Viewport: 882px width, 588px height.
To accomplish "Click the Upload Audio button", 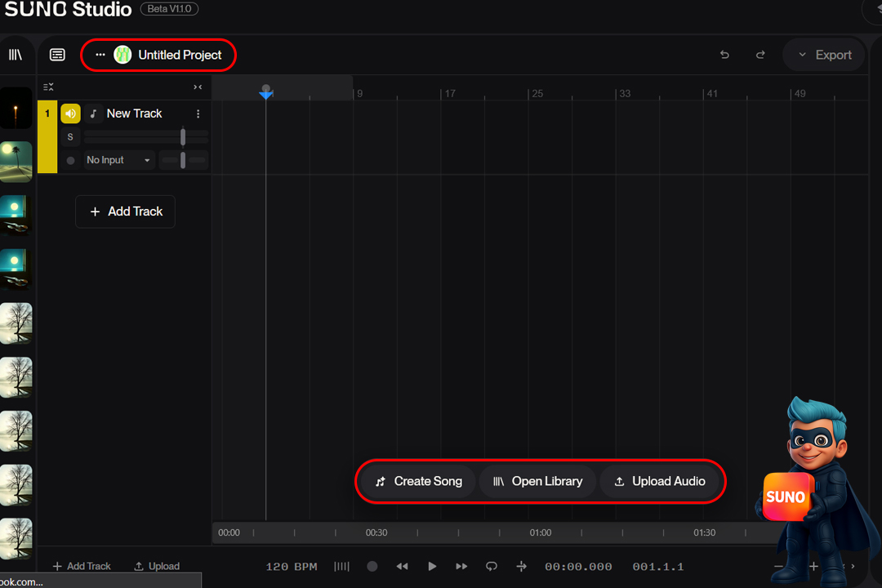I will pos(661,481).
